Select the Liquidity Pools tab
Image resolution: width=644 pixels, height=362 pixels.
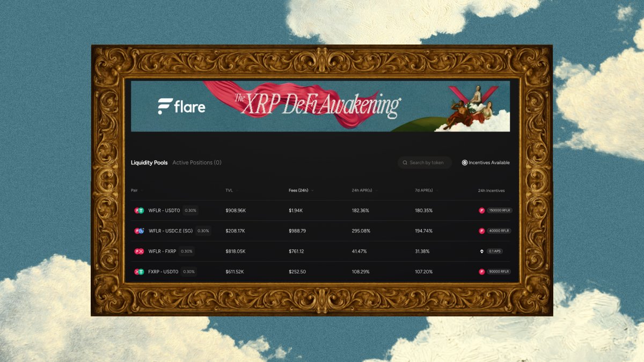(x=149, y=162)
